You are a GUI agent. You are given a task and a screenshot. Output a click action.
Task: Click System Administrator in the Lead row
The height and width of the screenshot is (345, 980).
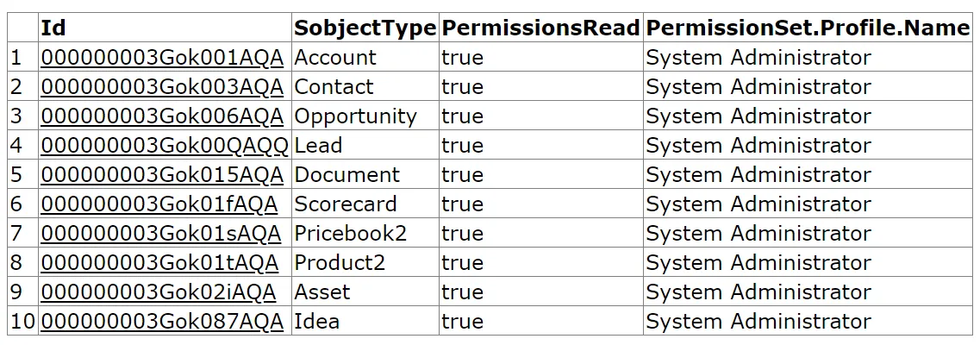758,146
